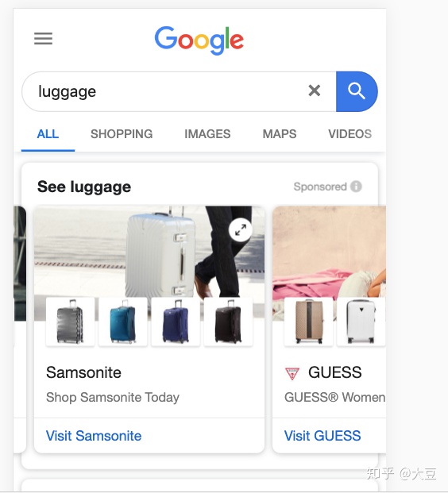Switch to the Shopping tab
Viewport: 448px width, 493px height.
[122, 134]
